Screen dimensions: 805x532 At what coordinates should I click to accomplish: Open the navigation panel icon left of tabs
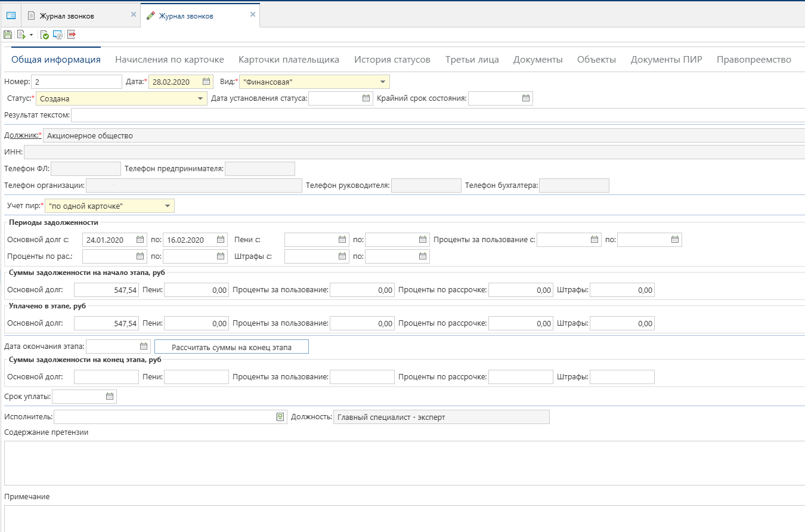(x=11, y=16)
